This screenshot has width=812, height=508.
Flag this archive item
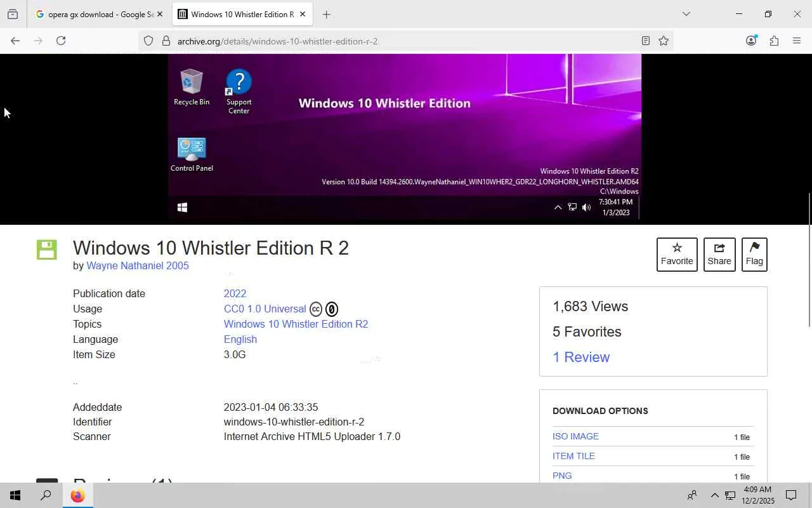[754, 255]
